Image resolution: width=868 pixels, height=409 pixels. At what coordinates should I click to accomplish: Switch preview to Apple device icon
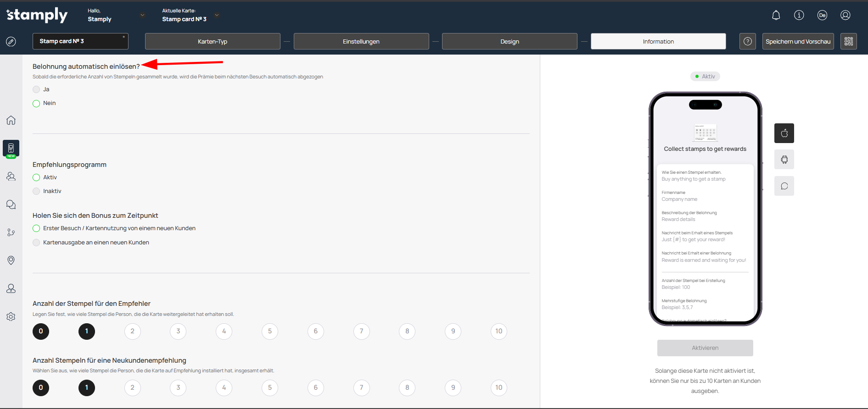tap(784, 133)
